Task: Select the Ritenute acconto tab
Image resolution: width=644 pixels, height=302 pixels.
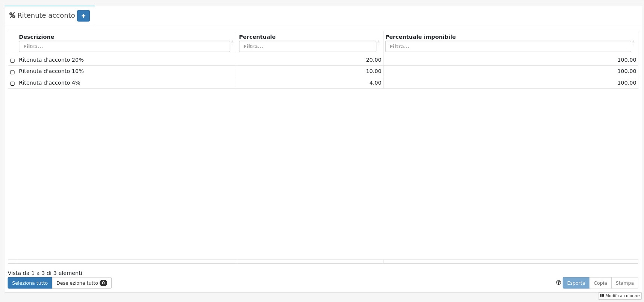Action: pyautogui.click(x=42, y=15)
